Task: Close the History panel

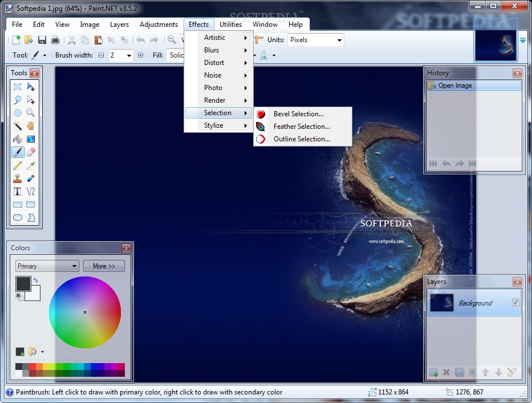Action: coord(517,73)
